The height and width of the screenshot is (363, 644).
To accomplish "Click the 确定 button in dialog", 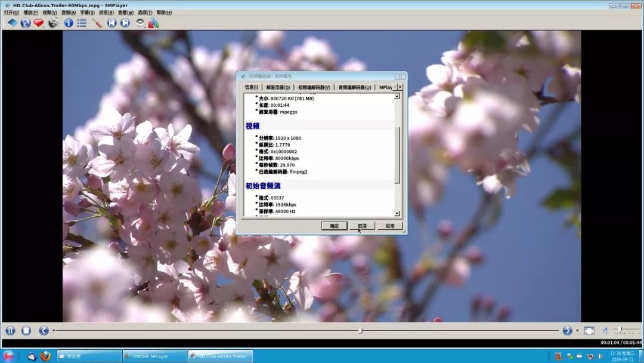I will (334, 226).
